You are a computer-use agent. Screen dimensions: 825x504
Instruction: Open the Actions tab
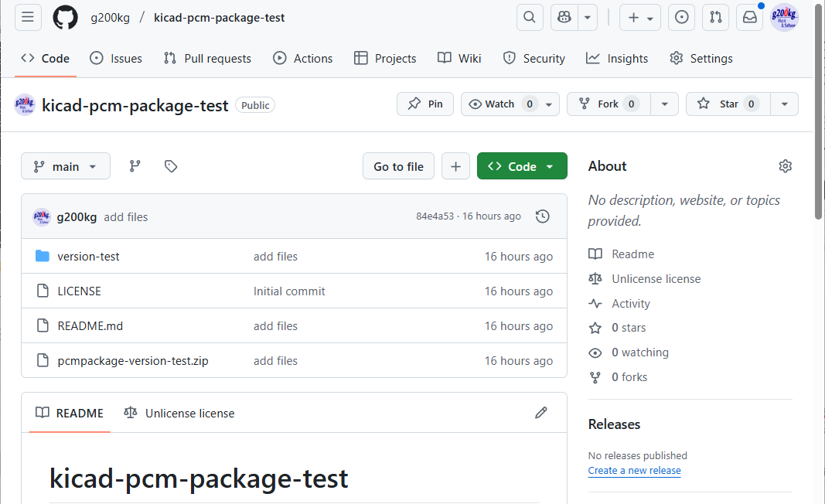pyautogui.click(x=303, y=59)
